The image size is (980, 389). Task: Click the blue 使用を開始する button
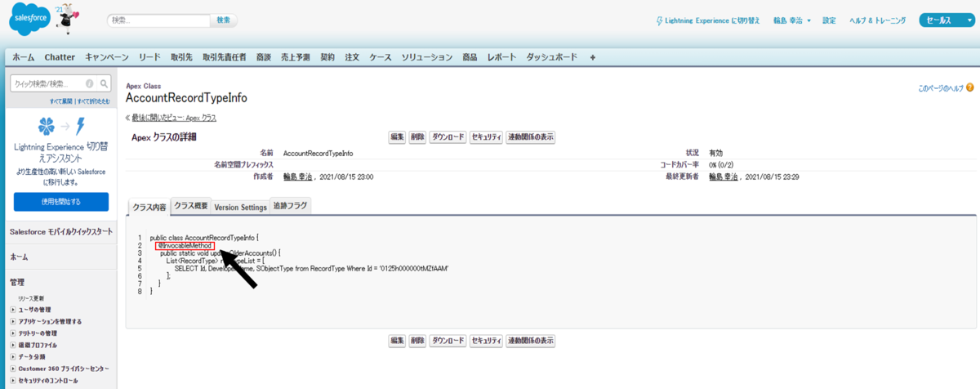coord(61,201)
